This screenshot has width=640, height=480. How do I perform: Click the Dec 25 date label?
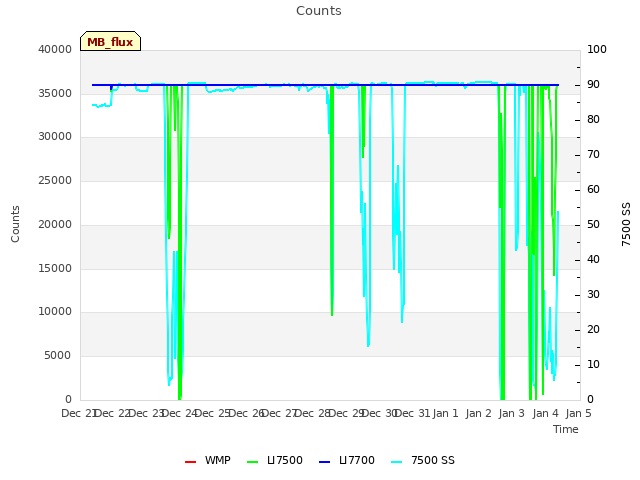(x=213, y=413)
